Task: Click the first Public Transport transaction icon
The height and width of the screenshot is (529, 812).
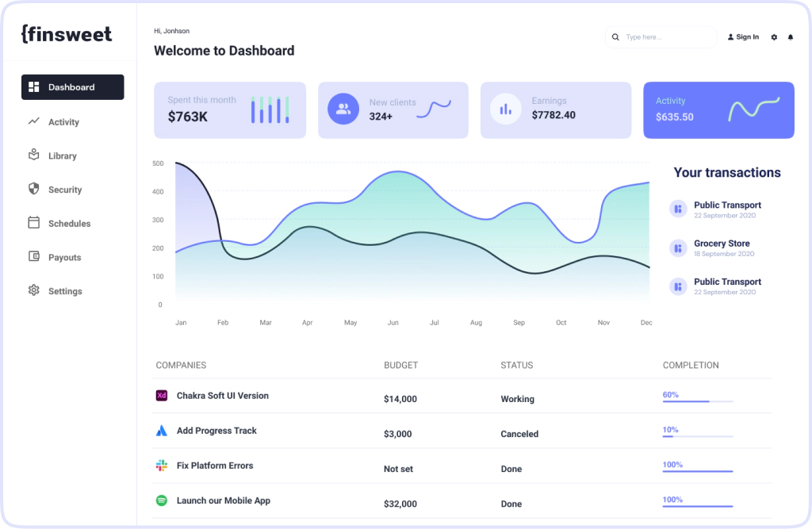Action: tap(678, 208)
